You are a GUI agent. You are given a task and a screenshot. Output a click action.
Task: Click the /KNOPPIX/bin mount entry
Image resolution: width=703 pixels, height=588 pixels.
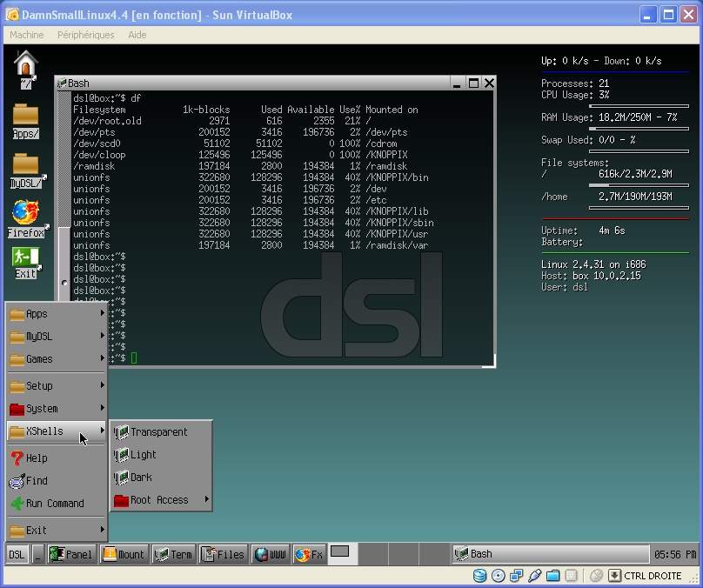pyautogui.click(x=397, y=177)
